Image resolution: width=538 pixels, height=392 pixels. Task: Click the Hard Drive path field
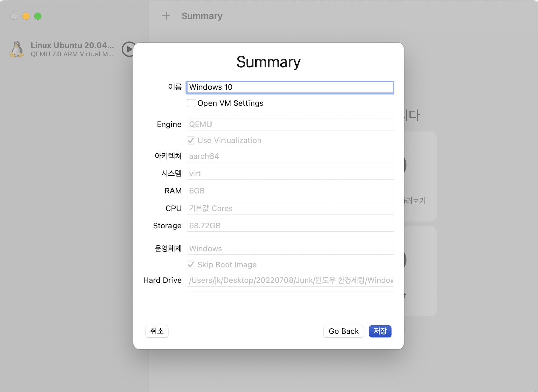tap(290, 280)
